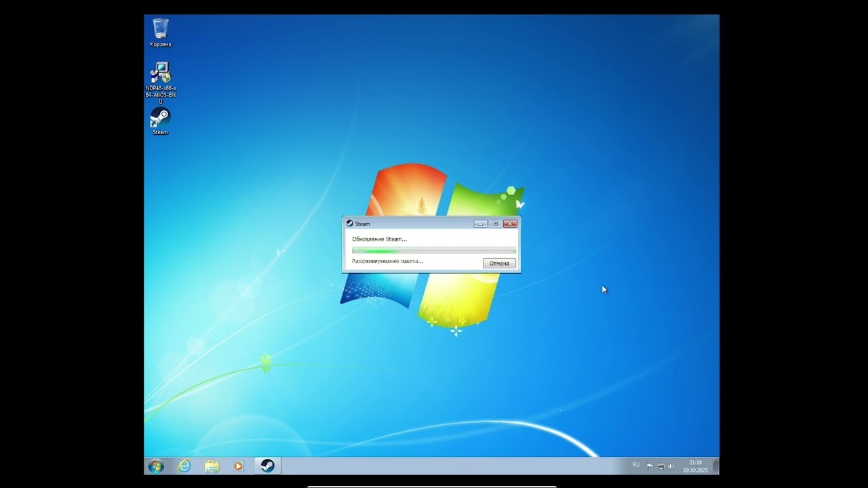The width and height of the screenshot is (868, 488).
Task: Click the disabled maximize button in Steam dialog
Action: click(x=495, y=224)
